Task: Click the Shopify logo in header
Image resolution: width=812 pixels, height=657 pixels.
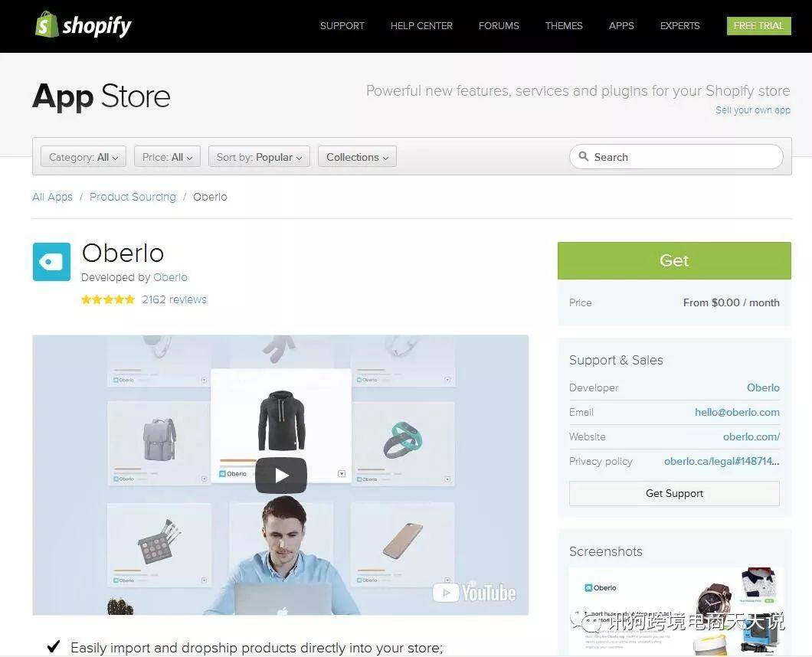Action: (x=83, y=25)
